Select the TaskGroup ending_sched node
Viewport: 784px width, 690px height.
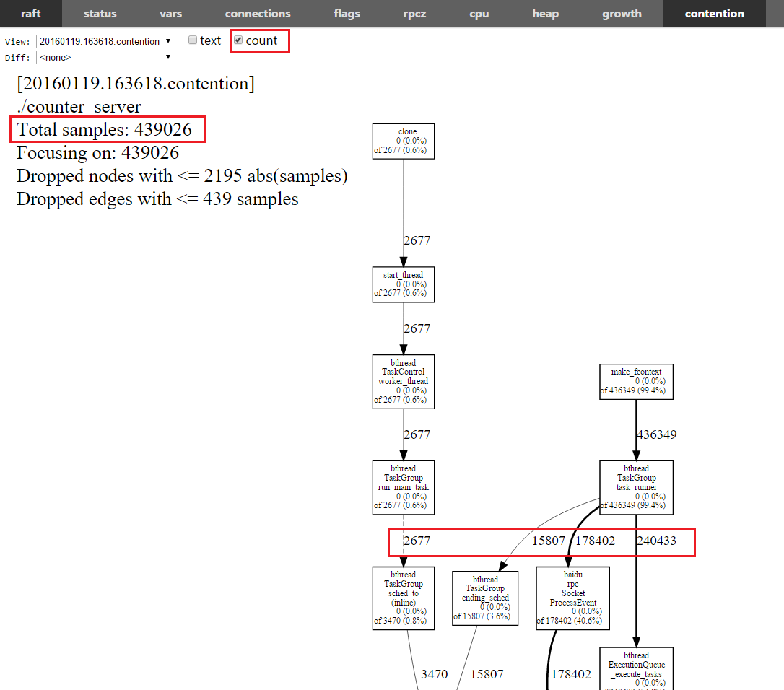tap(485, 598)
